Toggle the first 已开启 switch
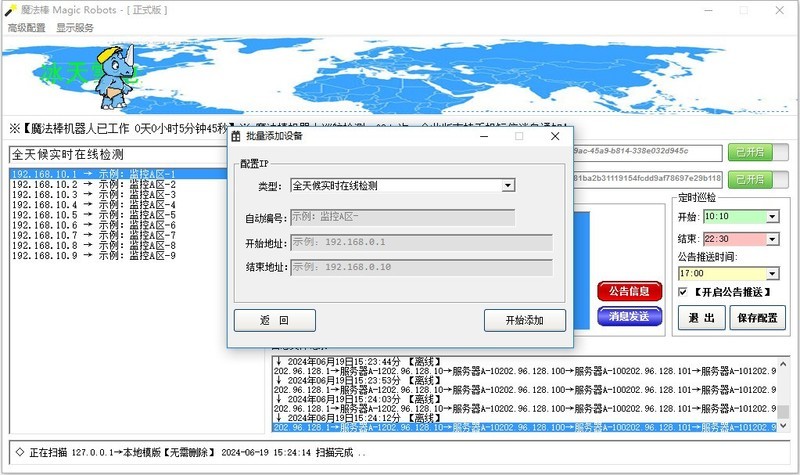This screenshot has height=475, width=800. click(758, 153)
